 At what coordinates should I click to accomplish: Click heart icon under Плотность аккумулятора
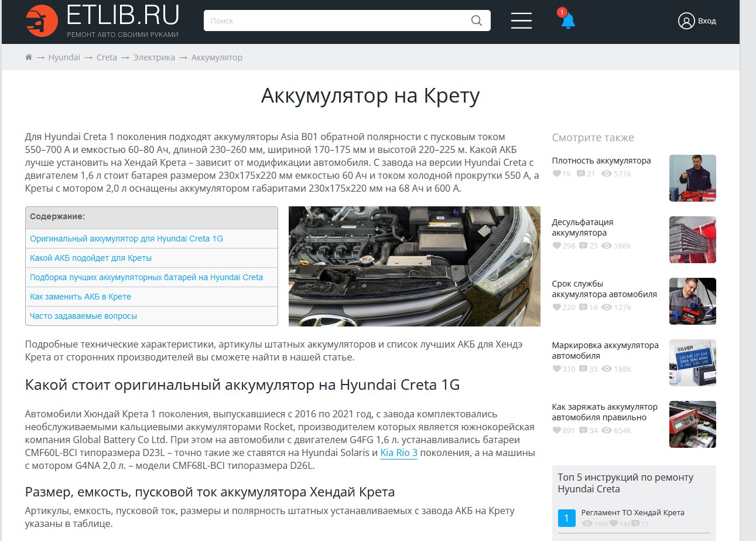pyautogui.click(x=556, y=174)
